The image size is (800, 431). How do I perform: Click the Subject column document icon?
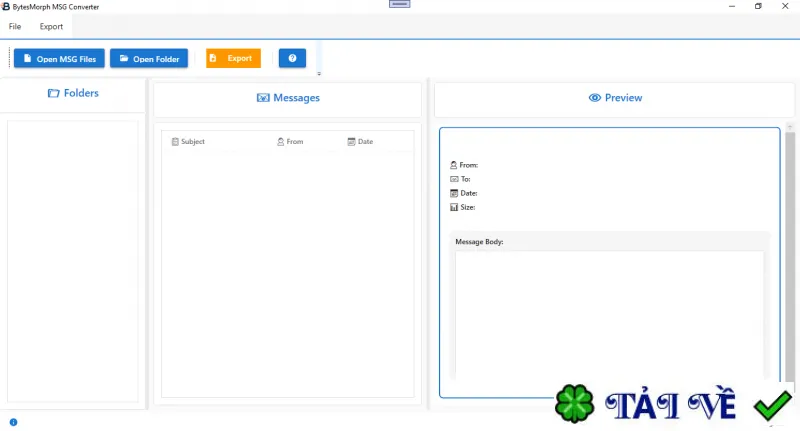tap(175, 142)
